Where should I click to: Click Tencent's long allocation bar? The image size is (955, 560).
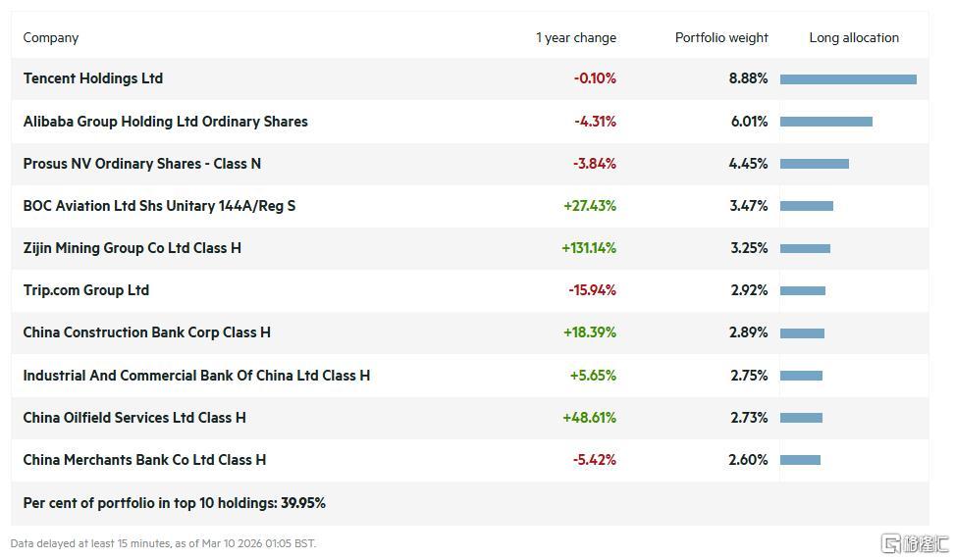point(848,79)
